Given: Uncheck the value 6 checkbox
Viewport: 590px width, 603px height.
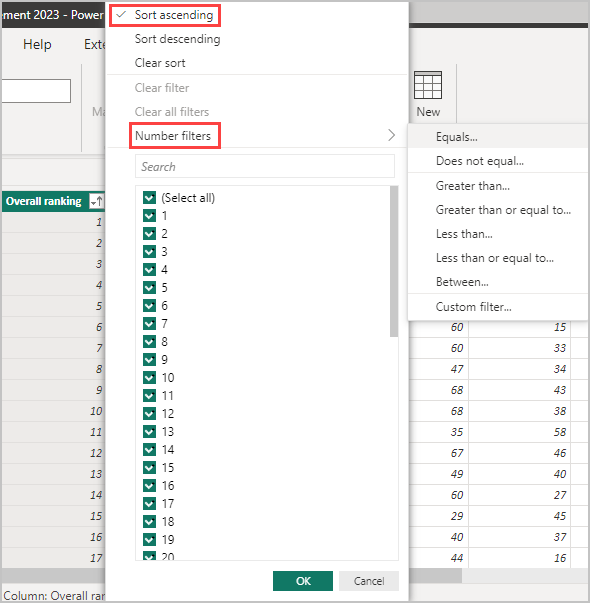Looking at the screenshot, I should tap(149, 306).
